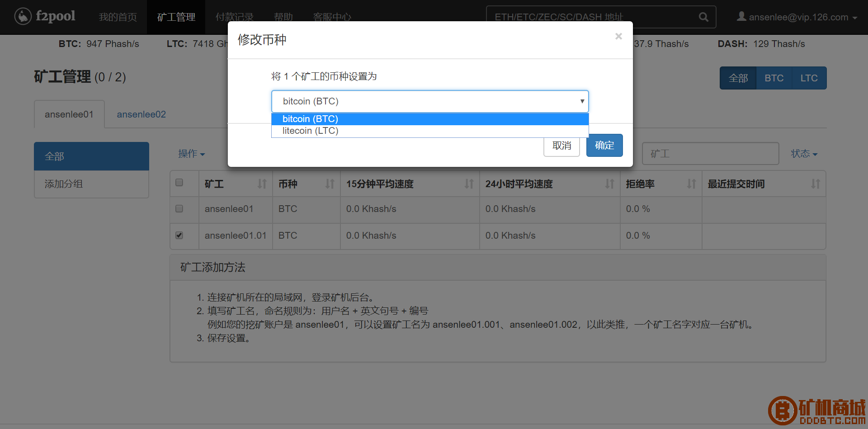Sort table by 币种 column arrows

click(330, 184)
